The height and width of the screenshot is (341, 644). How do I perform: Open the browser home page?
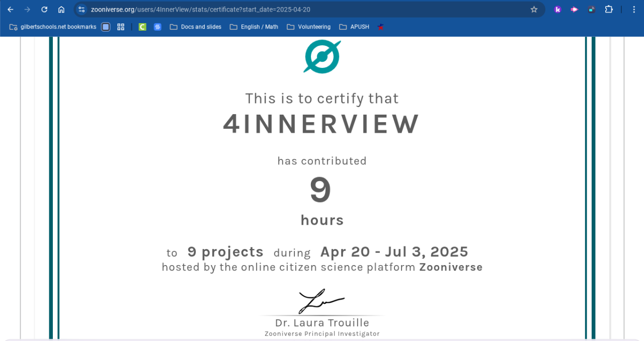coord(61,10)
